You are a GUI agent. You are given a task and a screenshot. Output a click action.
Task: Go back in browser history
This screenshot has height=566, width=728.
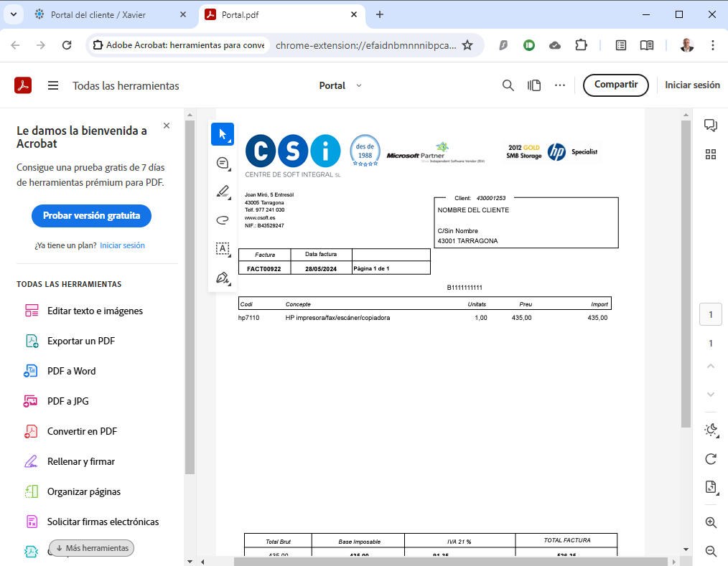click(15, 45)
